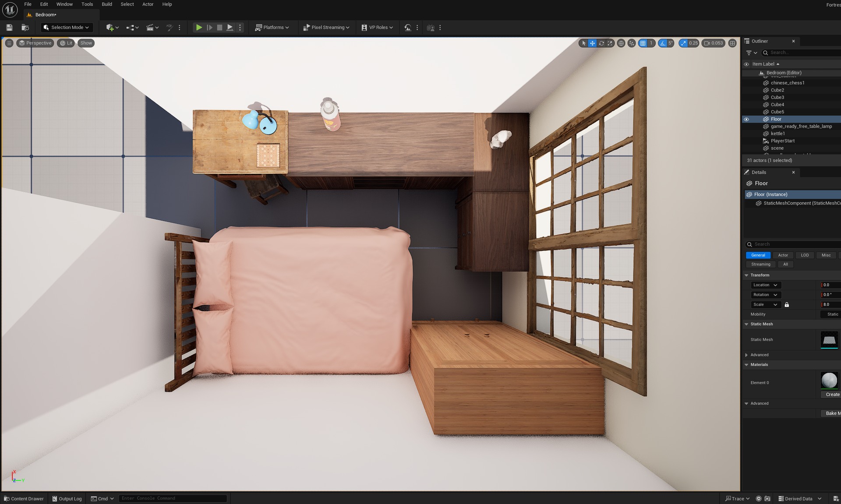Open the Perspective view mode dropdown
The height and width of the screenshot is (504, 841).
(35, 43)
